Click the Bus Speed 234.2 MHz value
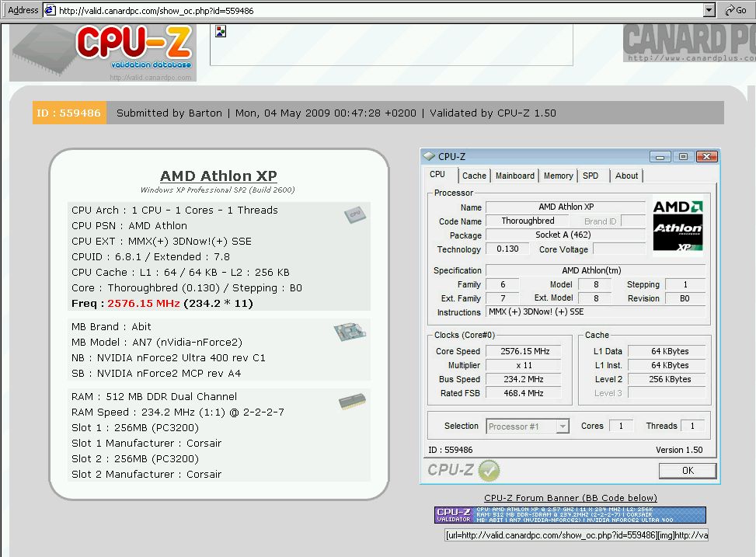This screenshot has width=756, height=557. [524, 380]
